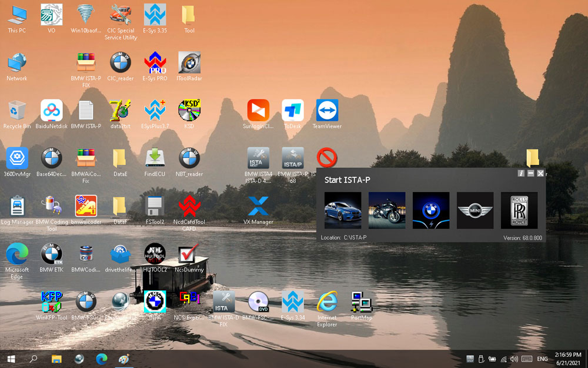Click the BMW i electric logo tile
This screenshot has height=368, width=588.
point(431,210)
